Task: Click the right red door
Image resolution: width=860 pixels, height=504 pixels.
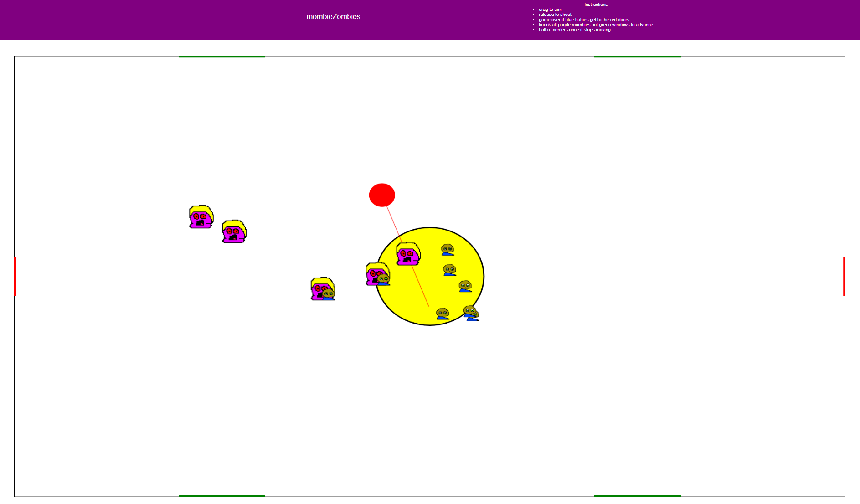Action: pos(844,276)
